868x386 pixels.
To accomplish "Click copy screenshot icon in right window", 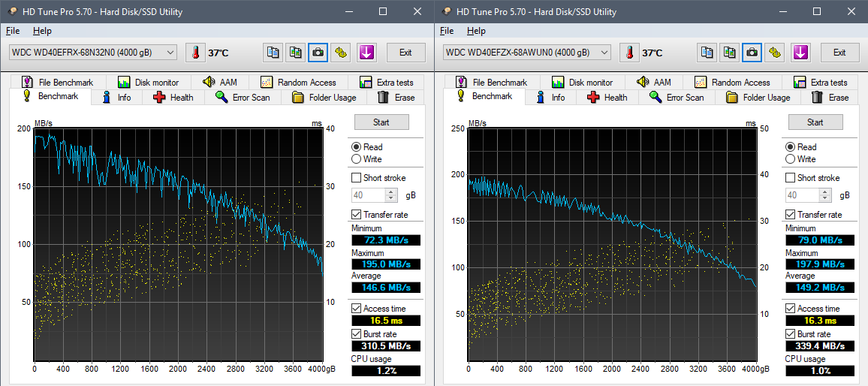I will pyautogui.click(x=729, y=53).
